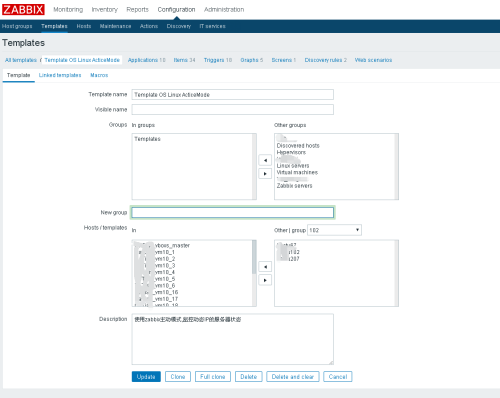Select Hypervisors in Other groups
The height and width of the screenshot is (398, 500).
291,152
